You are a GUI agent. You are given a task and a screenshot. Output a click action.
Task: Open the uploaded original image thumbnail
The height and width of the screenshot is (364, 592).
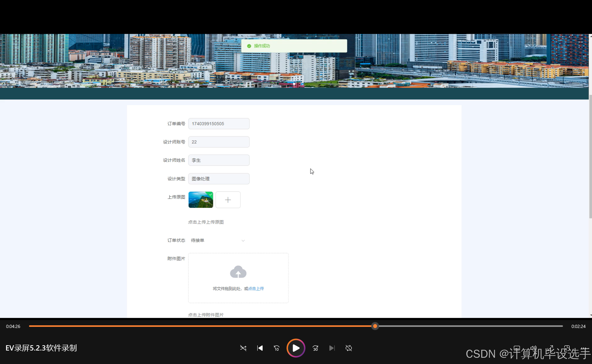point(201,200)
